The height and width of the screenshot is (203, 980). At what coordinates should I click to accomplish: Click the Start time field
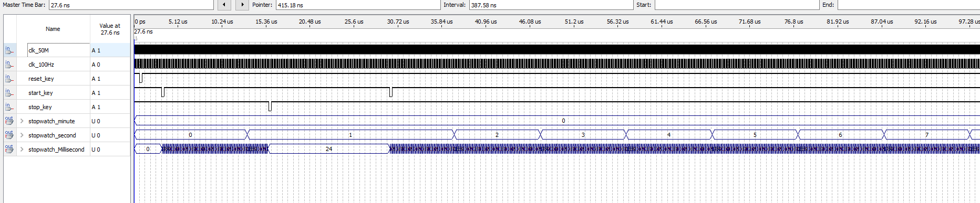tap(737, 5)
